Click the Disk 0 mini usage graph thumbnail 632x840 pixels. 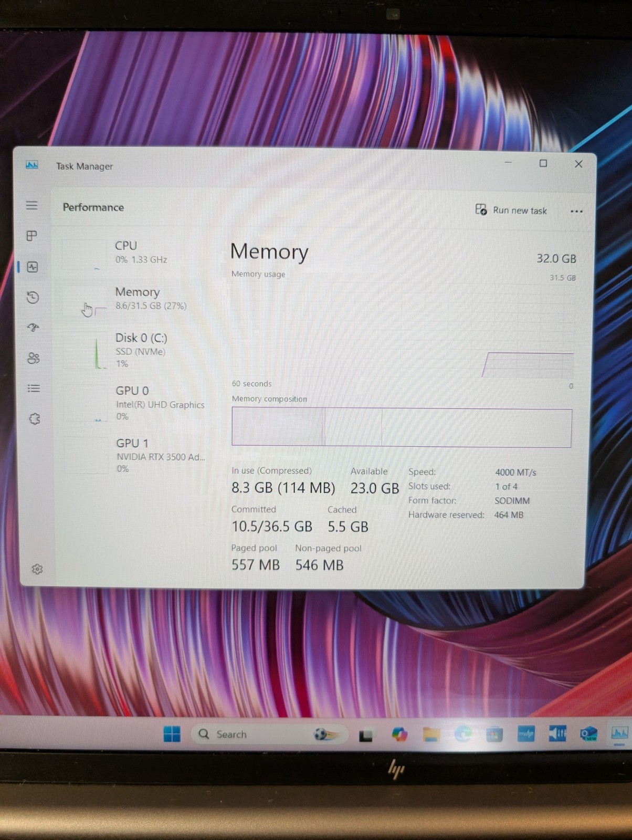pyautogui.click(x=86, y=351)
